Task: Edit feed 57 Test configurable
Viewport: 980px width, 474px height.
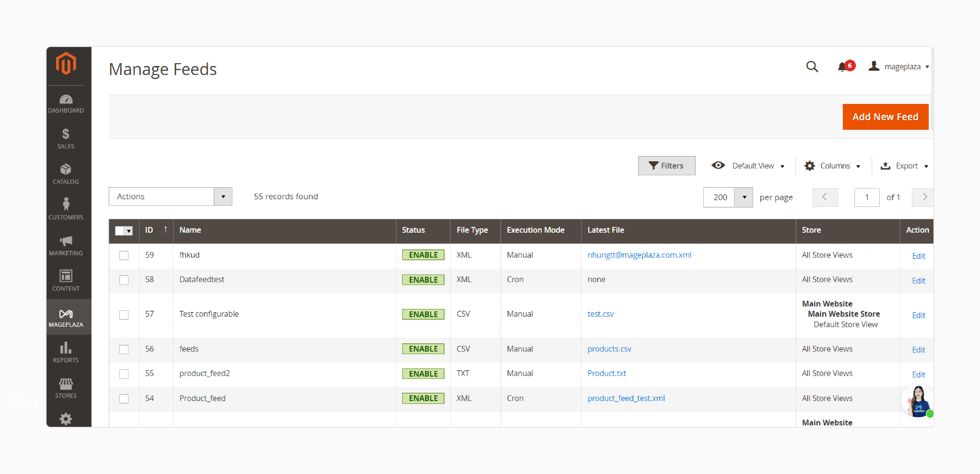Action: [x=918, y=315]
